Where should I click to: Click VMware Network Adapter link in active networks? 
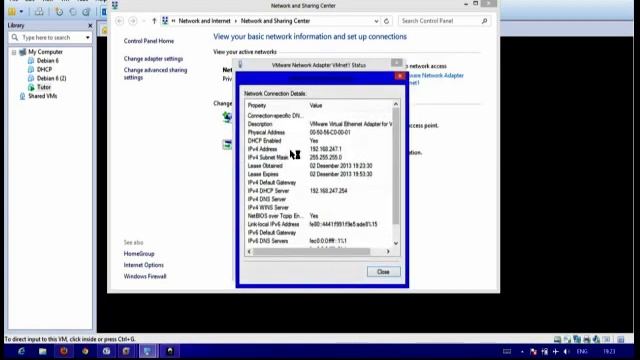click(436, 79)
